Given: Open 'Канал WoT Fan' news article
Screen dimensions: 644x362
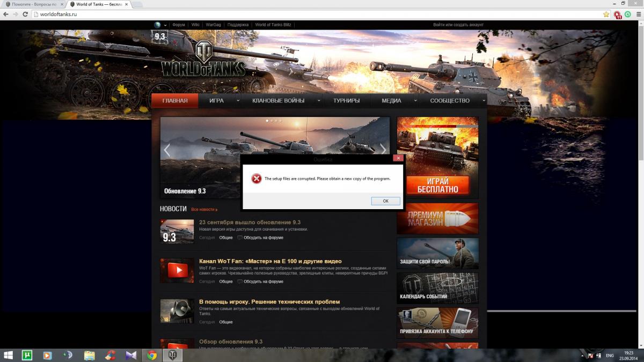Looking at the screenshot, I should point(270,261).
